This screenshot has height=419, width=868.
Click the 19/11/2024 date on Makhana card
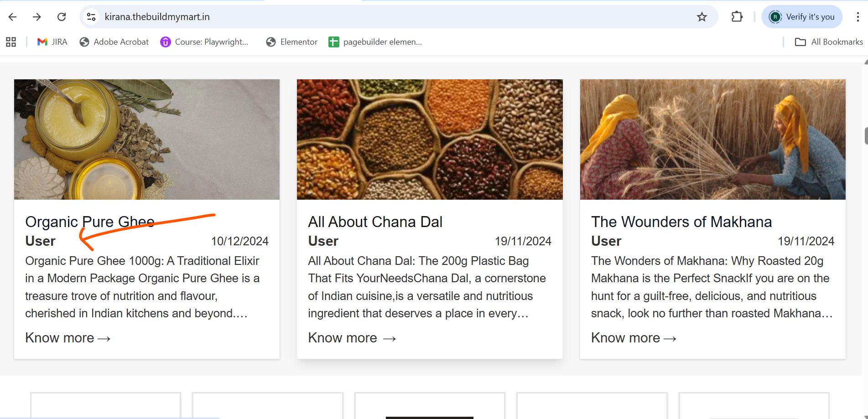point(806,241)
